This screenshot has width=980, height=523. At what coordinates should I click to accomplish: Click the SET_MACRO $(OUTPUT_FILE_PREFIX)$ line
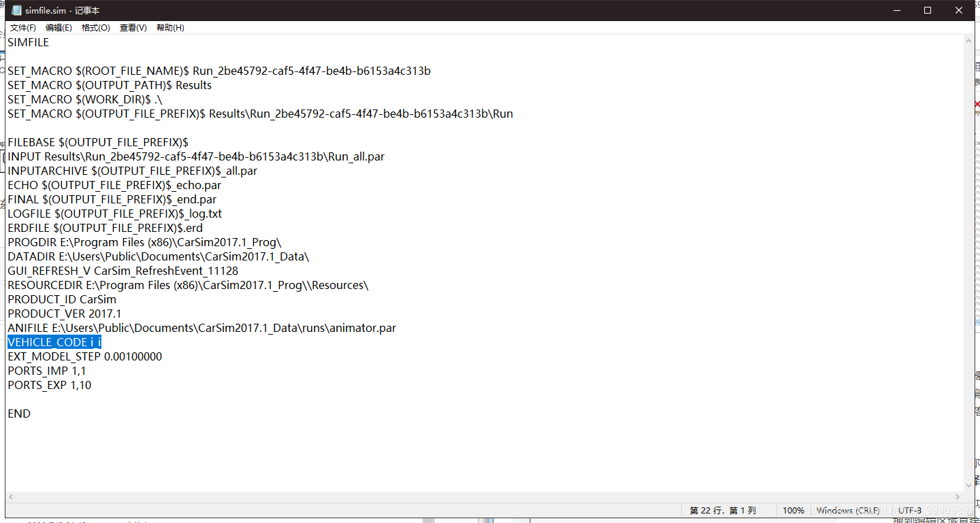260,114
